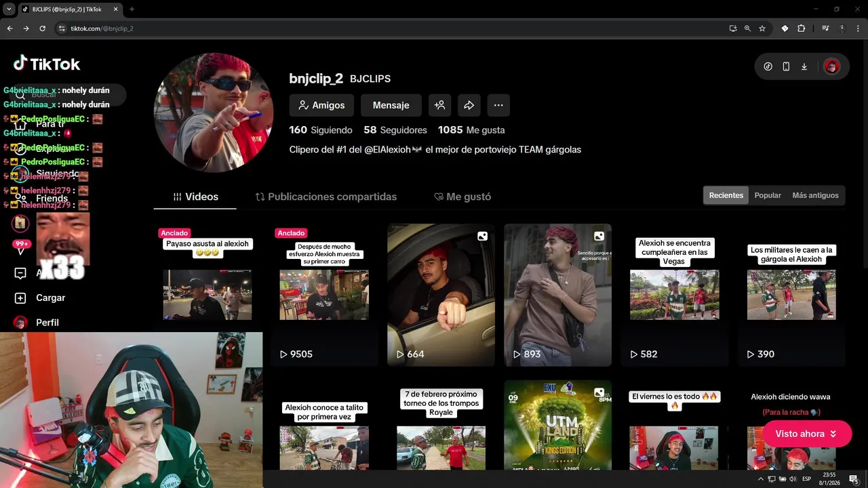
Task: Open the photo post with 893 views
Action: (x=557, y=295)
